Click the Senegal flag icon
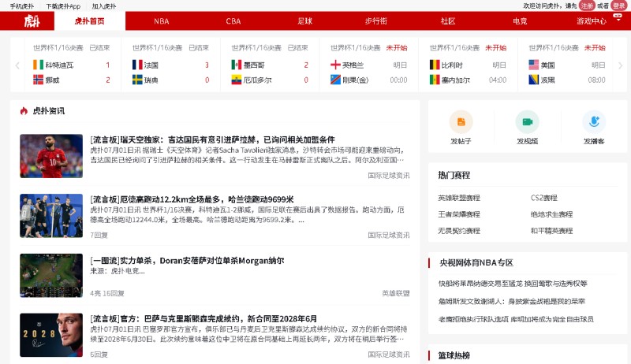This screenshot has width=631, height=364. click(435, 80)
